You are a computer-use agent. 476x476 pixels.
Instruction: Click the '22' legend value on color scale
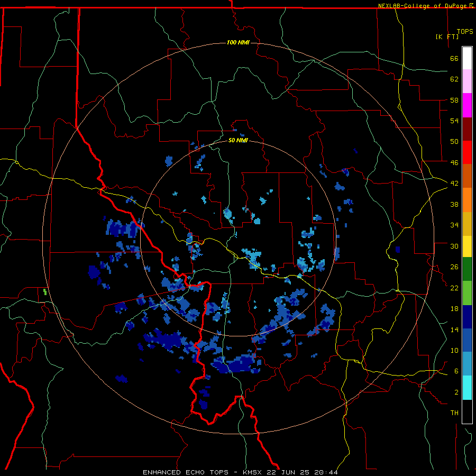tap(454, 288)
